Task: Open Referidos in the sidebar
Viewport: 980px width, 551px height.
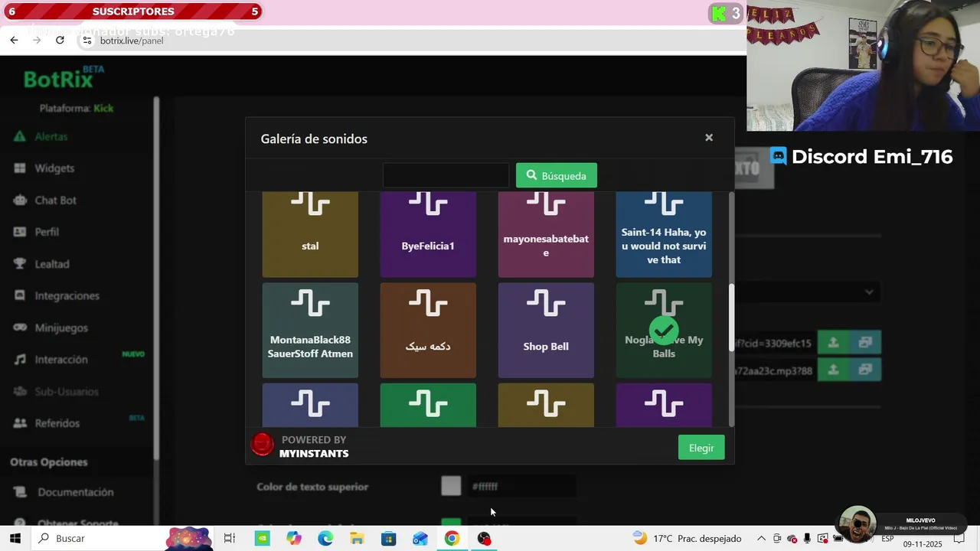Action: (57, 423)
